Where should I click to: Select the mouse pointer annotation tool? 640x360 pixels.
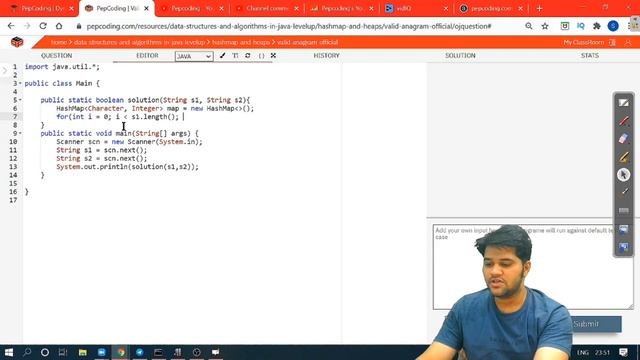click(x=623, y=175)
